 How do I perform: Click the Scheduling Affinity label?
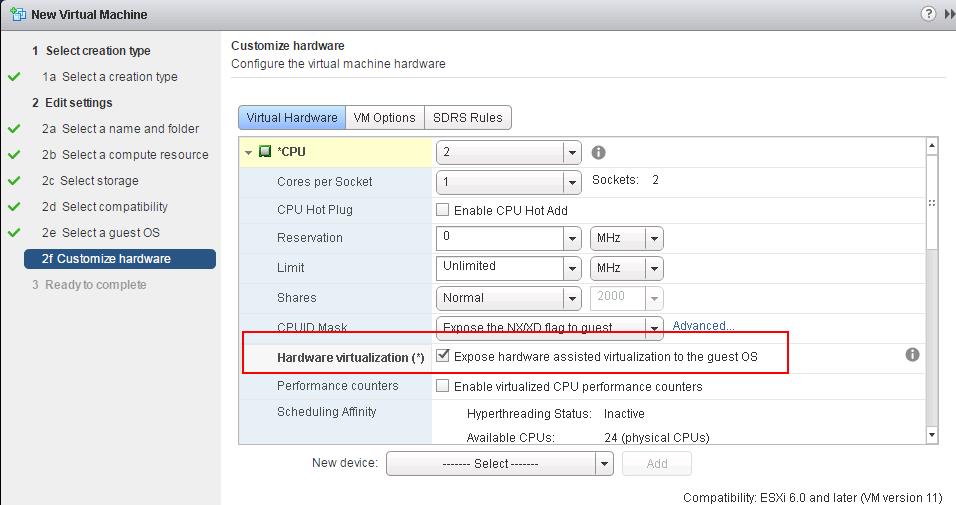coord(326,412)
